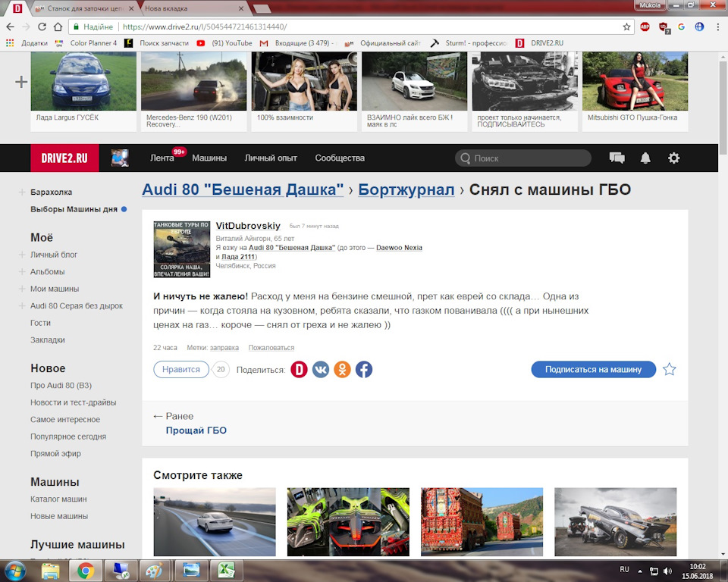This screenshot has height=582, width=728.
Task: Like the post with Нравится button
Action: (x=181, y=370)
